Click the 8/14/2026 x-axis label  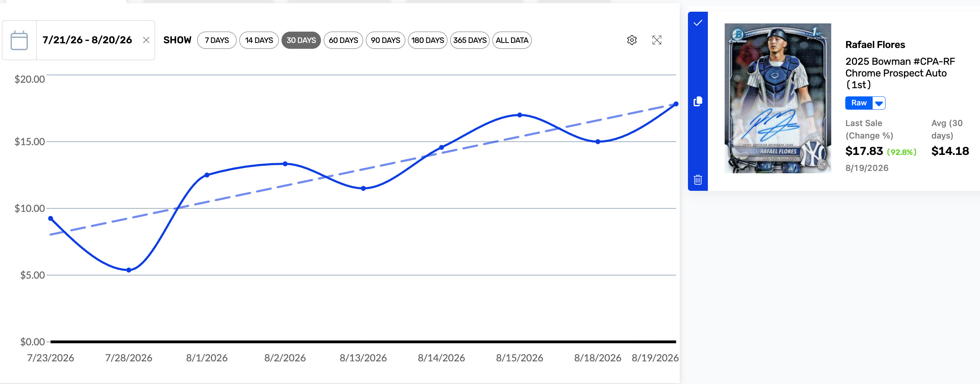441,358
